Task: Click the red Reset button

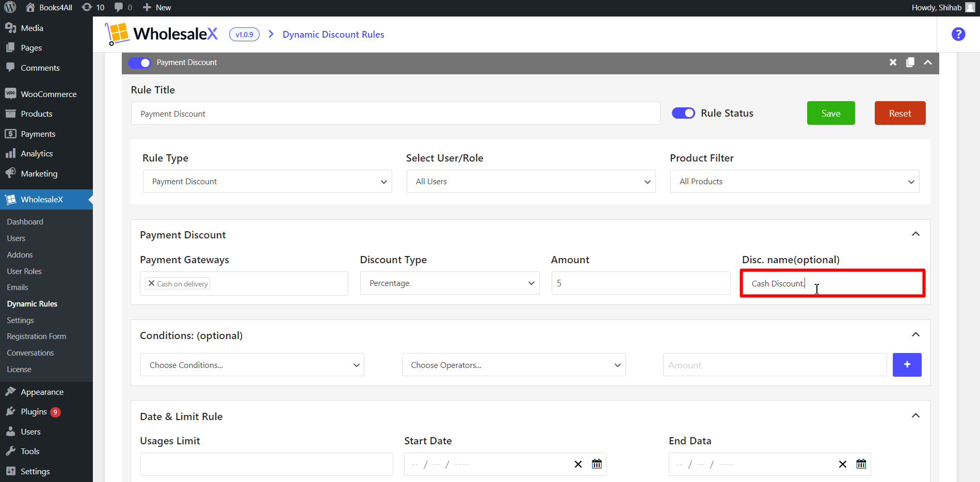Action: click(900, 113)
